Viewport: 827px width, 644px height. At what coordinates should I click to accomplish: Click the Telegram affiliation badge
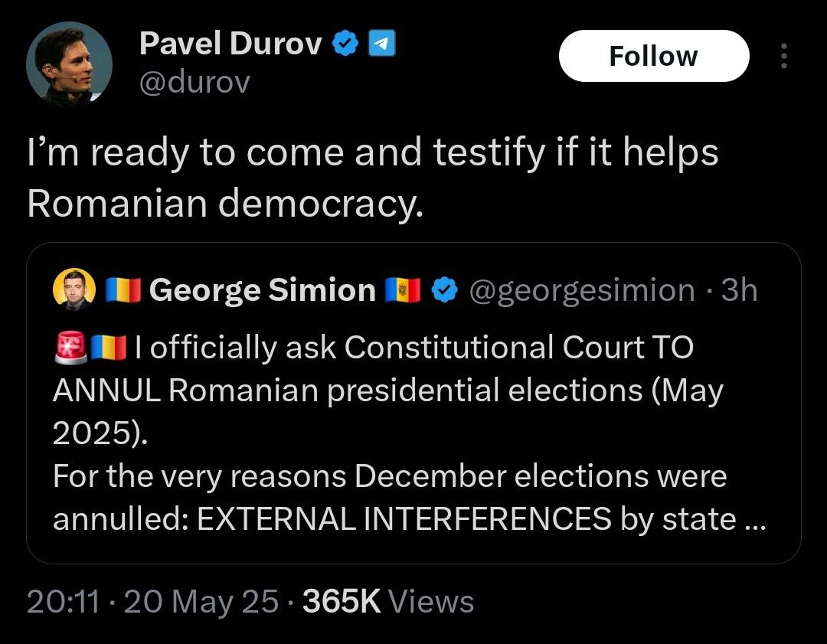click(x=381, y=46)
